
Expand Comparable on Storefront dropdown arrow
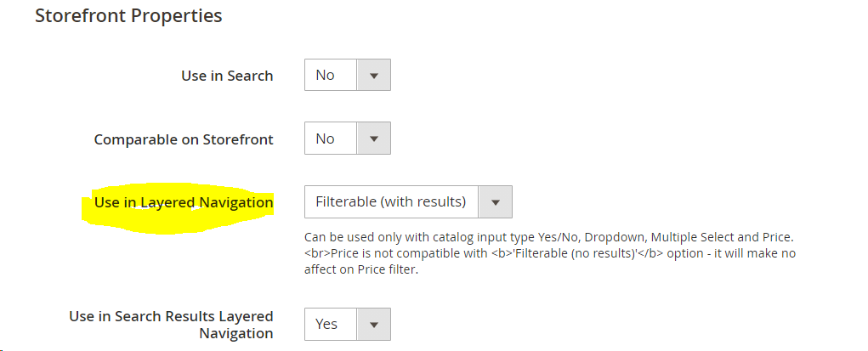pos(373,139)
